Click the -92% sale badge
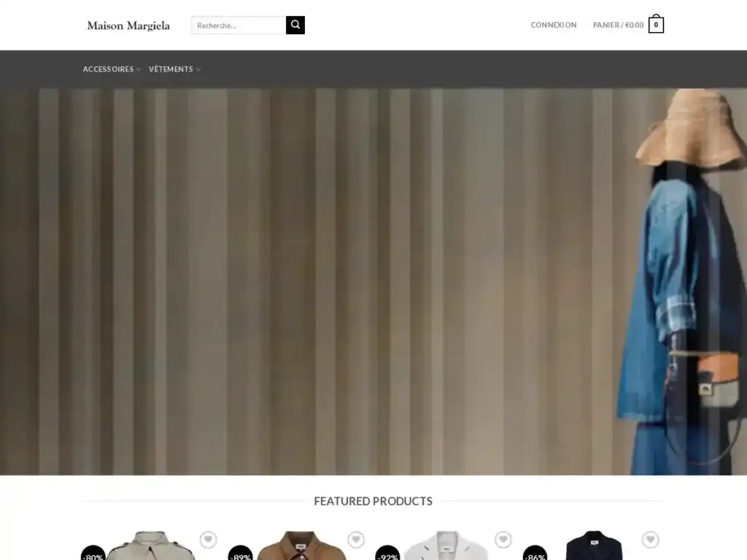747x560 pixels. (387, 554)
